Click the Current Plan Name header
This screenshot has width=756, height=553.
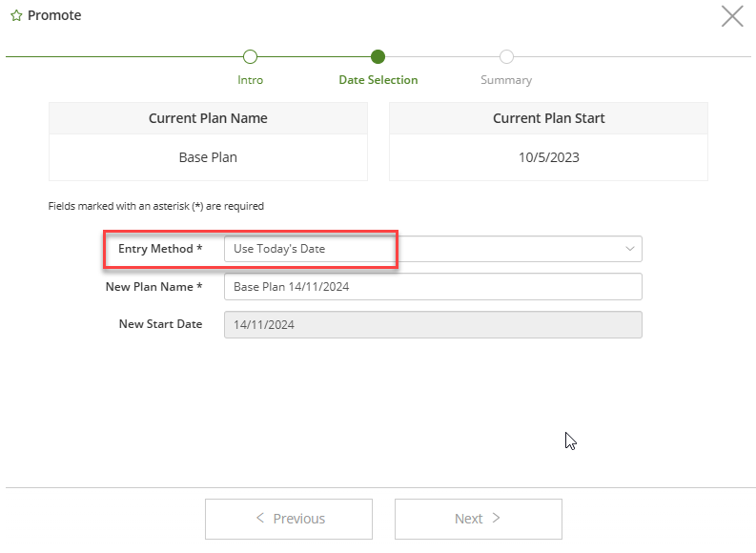tap(208, 118)
